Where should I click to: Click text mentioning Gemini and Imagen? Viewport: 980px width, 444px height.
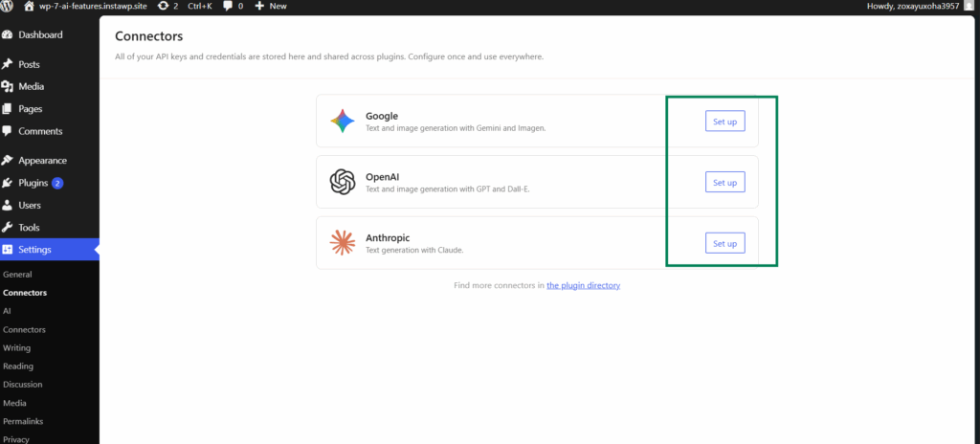pyautogui.click(x=456, y=127)
